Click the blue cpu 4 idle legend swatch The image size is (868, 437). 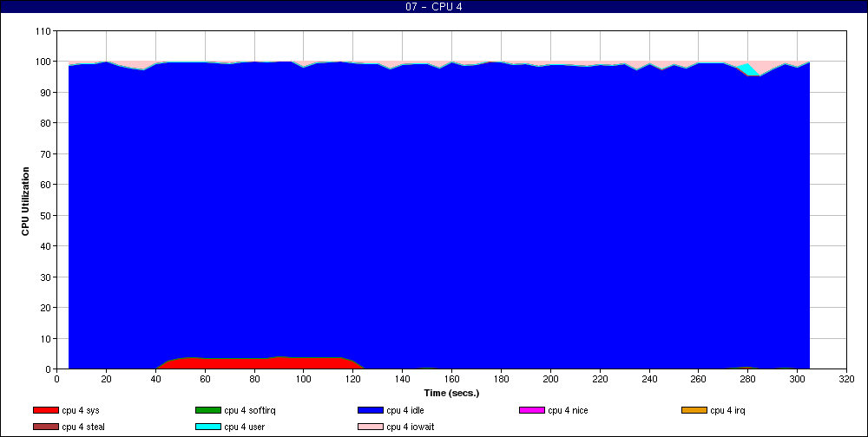pyautogui.click(x=371, y=410)
